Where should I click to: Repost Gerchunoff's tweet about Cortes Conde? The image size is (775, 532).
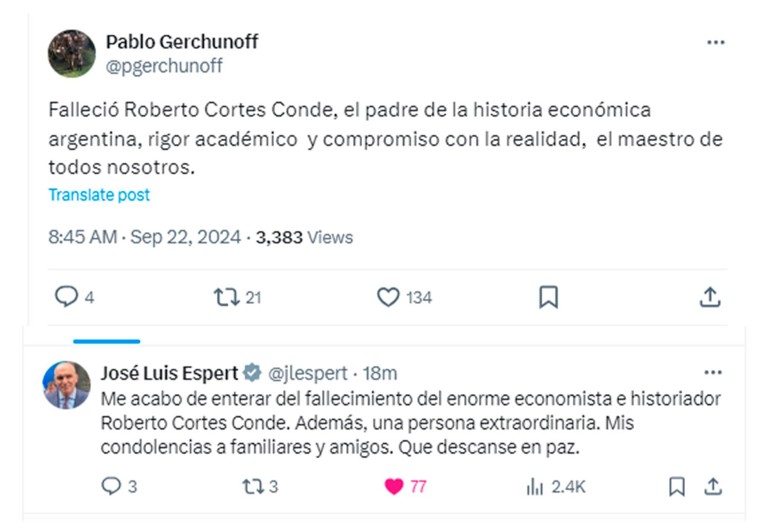(226, 297)
